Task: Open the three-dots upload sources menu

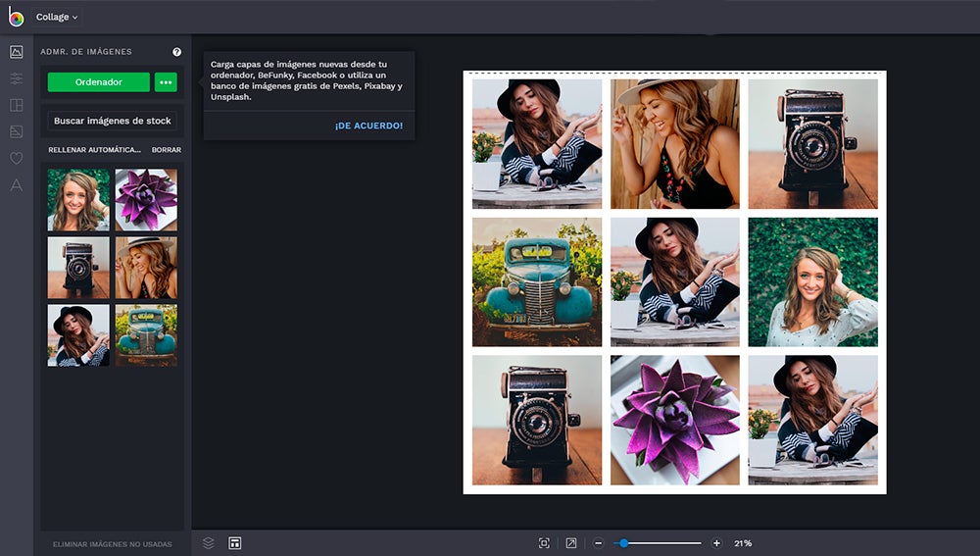Action: (166, 82)
